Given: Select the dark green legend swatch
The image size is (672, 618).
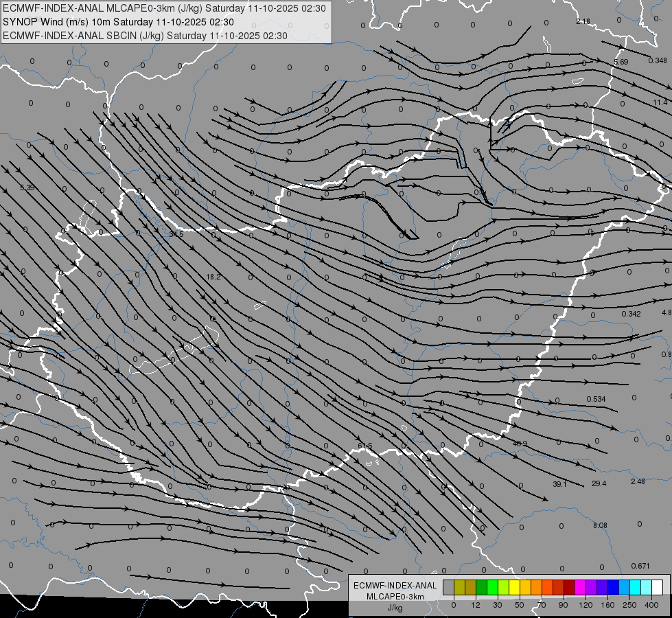Looking at the screenshot, I should coord(482,588).
